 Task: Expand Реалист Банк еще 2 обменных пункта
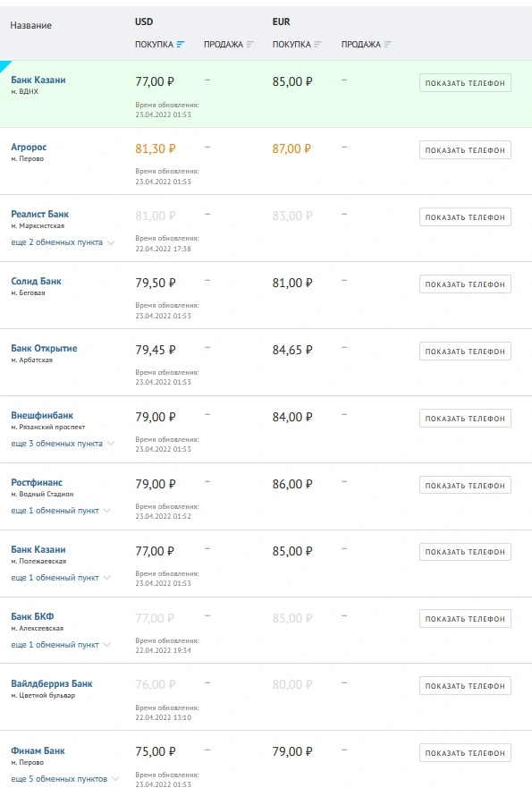[63, 242]
